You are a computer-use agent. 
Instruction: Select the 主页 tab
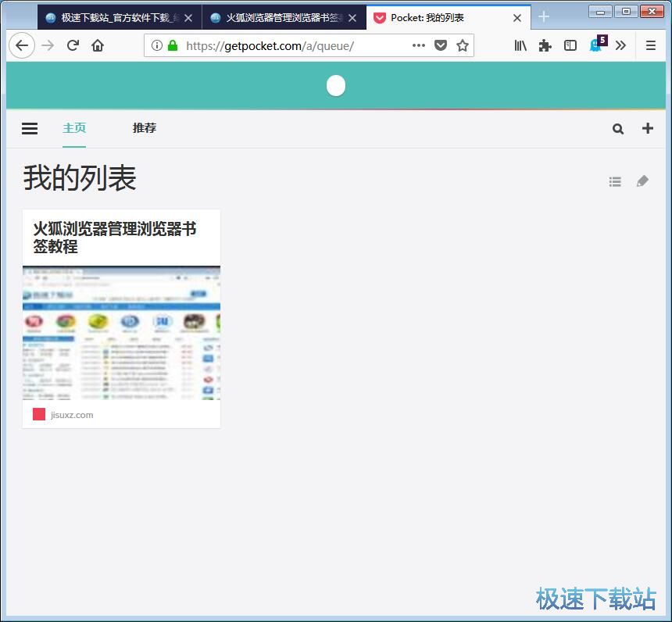point(74,127)
